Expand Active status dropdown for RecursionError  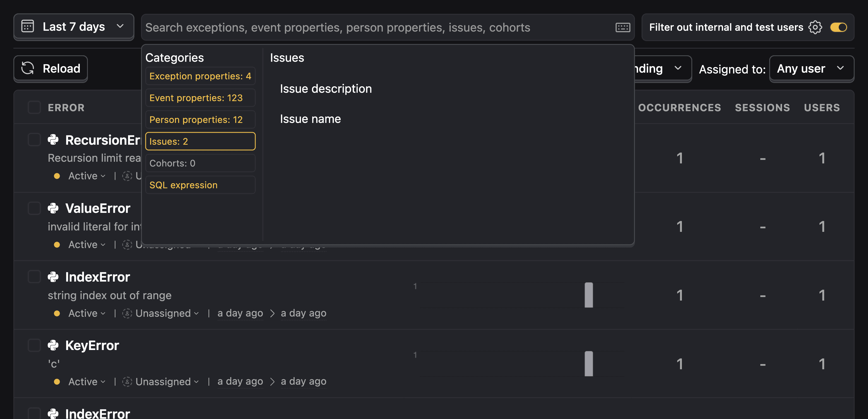(x=87, y=176)
